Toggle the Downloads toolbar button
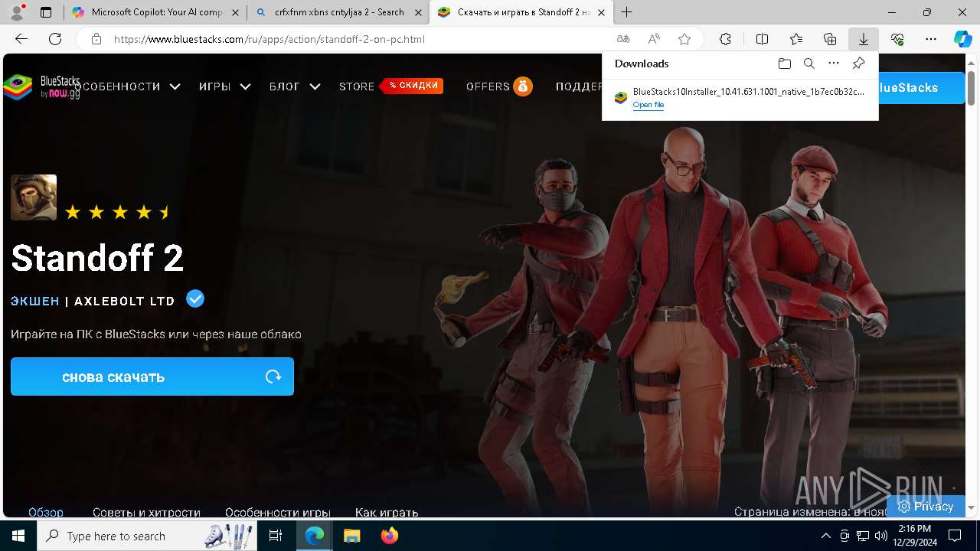The image size is (980, 551). click(x=864, y=39)
